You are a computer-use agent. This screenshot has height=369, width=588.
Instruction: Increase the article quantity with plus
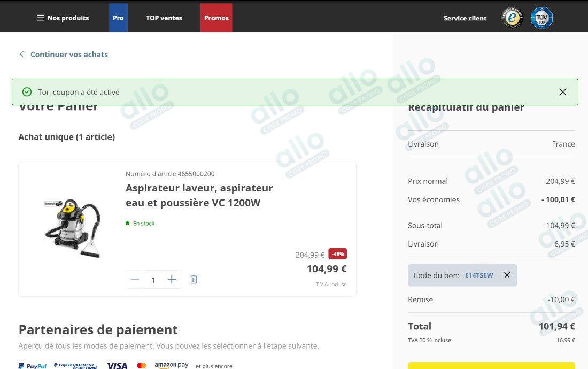click(x=172, y=279)
